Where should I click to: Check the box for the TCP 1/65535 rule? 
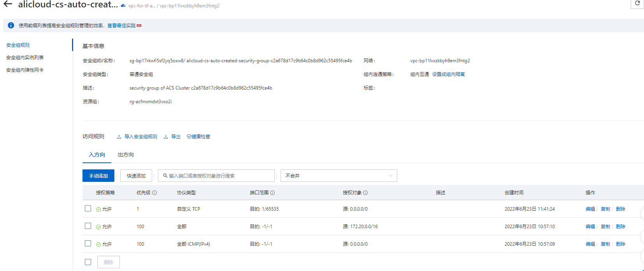tap(88, 209)
